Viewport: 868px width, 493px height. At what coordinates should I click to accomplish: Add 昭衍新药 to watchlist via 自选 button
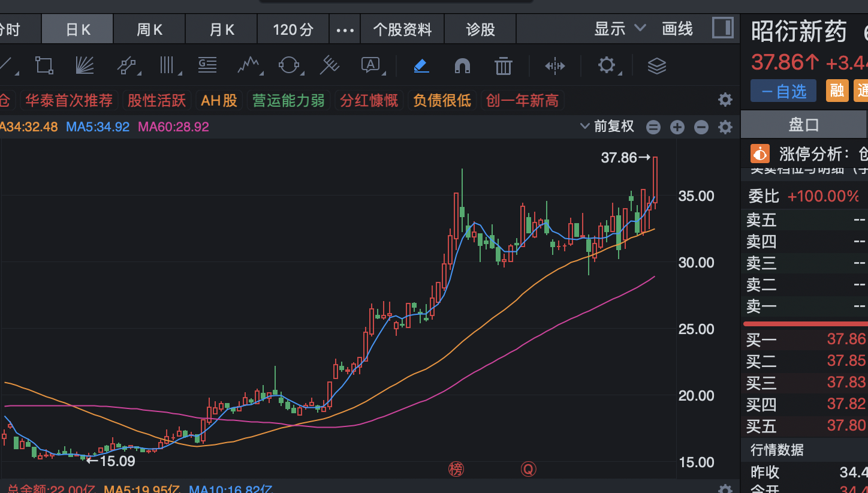(783, 91)
